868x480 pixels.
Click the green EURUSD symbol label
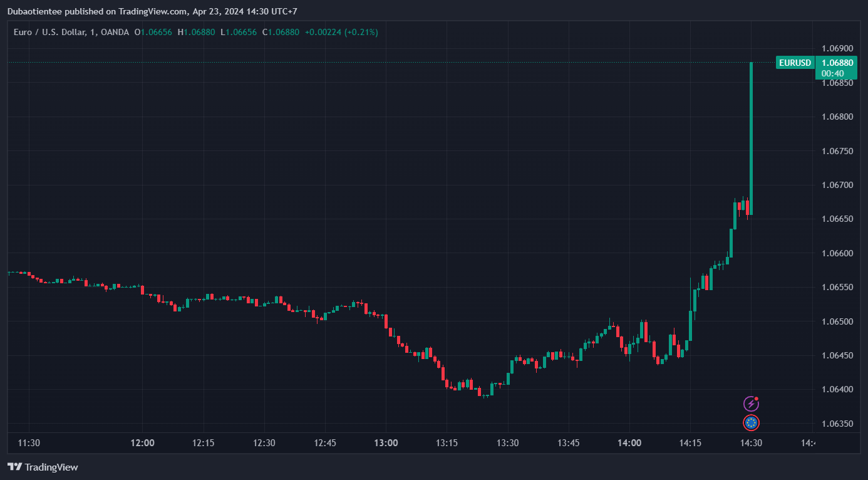(795, 63)
